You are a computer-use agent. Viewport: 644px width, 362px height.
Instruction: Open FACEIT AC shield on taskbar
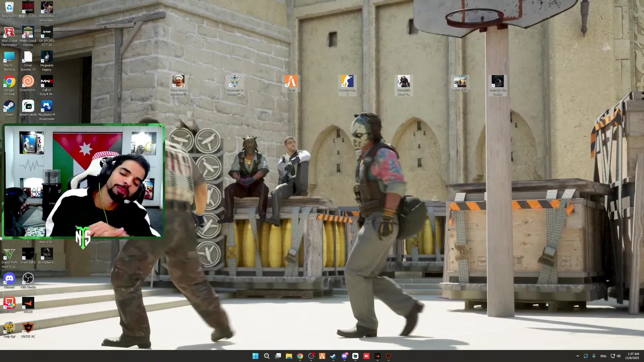[388, 356]
